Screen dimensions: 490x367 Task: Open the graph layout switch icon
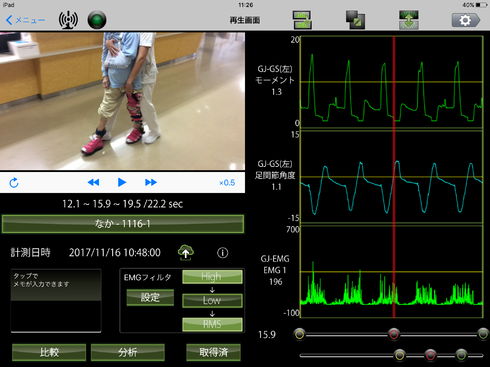(302, 20)
